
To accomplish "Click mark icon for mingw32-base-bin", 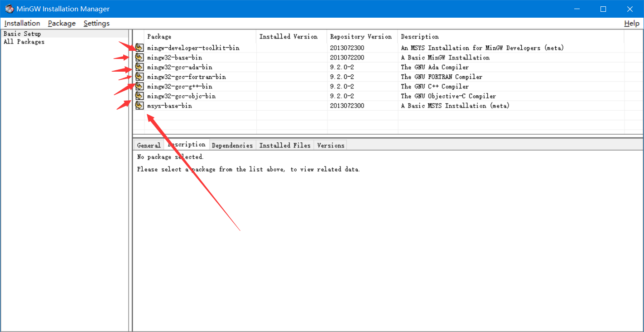I will click(139, 57).
